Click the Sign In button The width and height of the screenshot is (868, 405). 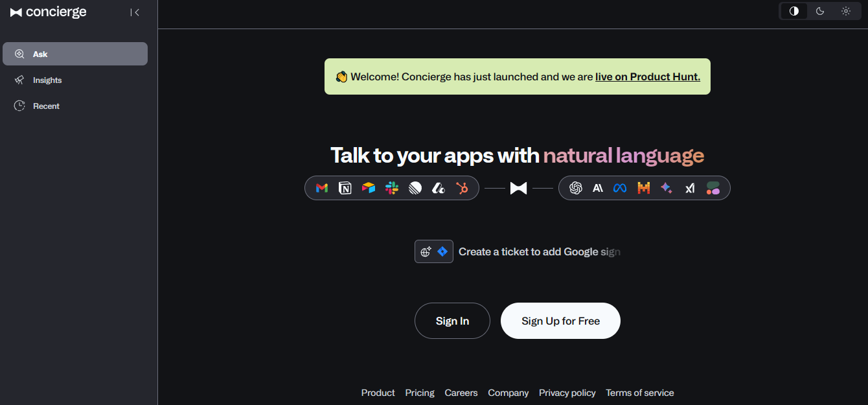pos(452,321)
